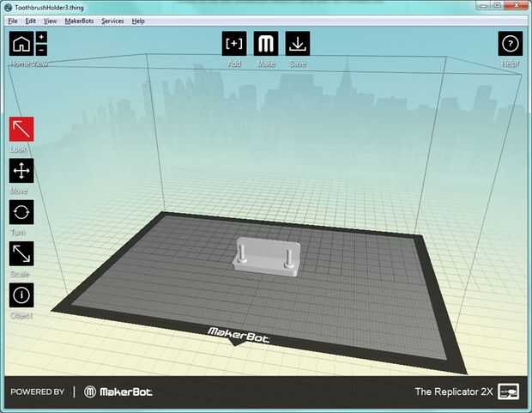Open the Help question mark icon
The image size is (532, 413).
click(x=511, y=44)
